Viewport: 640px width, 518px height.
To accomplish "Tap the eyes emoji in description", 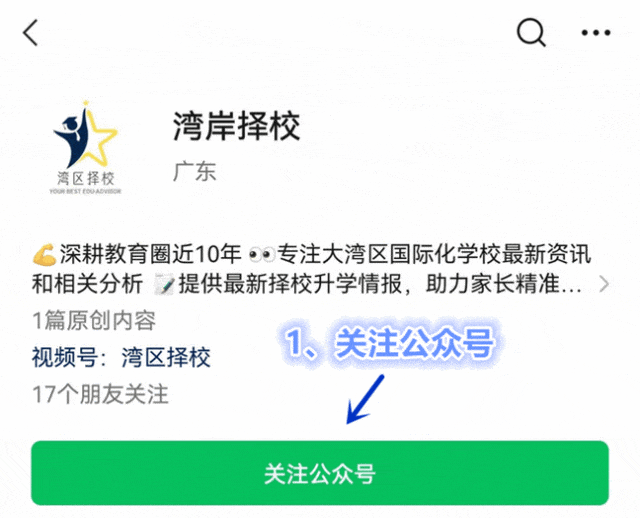I will (x=261, y=255).
